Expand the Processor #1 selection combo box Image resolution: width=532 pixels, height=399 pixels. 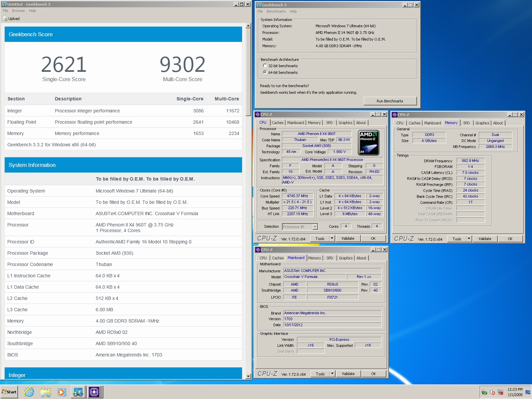315,227
